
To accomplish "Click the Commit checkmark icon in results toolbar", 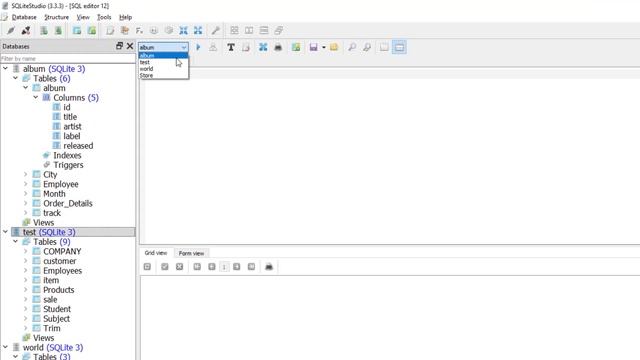I will [x=165, y=267].
